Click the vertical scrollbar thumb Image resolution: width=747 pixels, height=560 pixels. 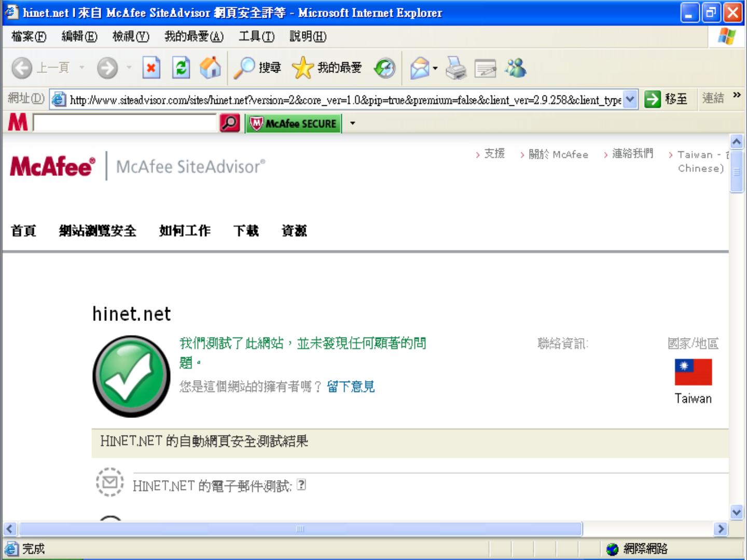(x=737, y=171)
